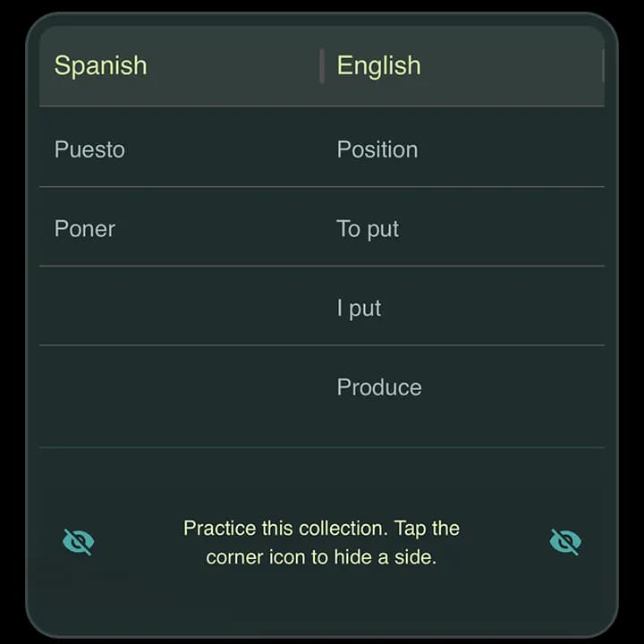Tap the translation To put
The width and height of the screenshot is (644, 644).
click(368, 229)
